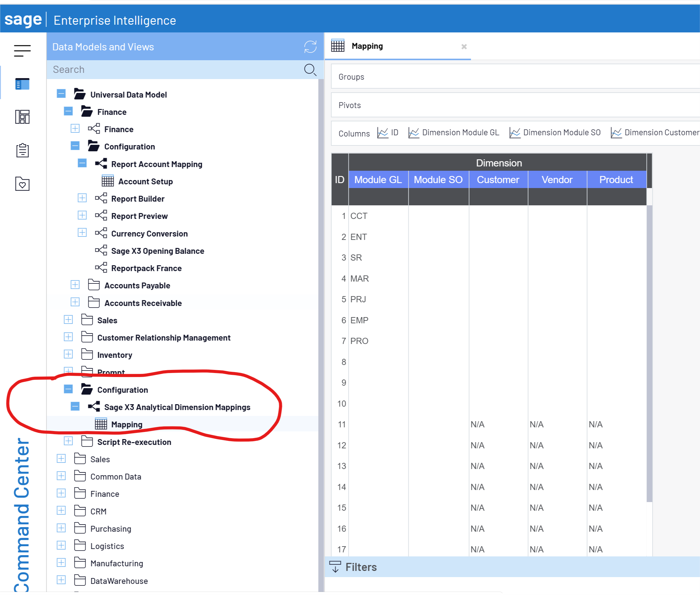The image size is (700, 595).
Task: Open the hamburger navigation menu
Action: (x=22, y=51)
